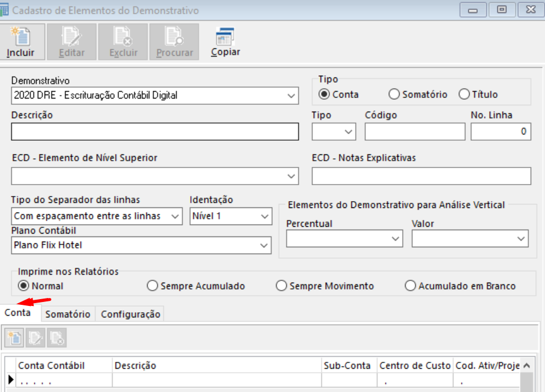The image size is (545, 392).
Task: Open the Valor dropdown
Action: pyautogui.click(x=521, y=239)
